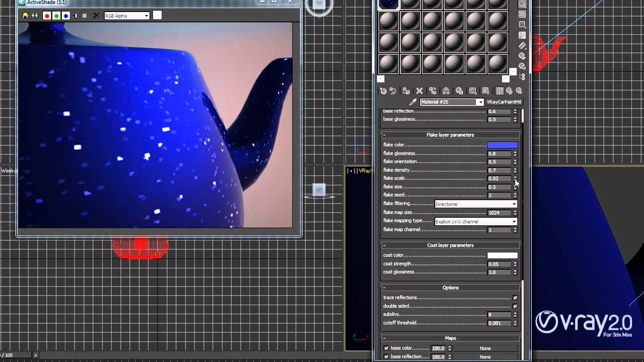Toggle the base color map checkbox
The image size is (644, 362).
[386, 348]
